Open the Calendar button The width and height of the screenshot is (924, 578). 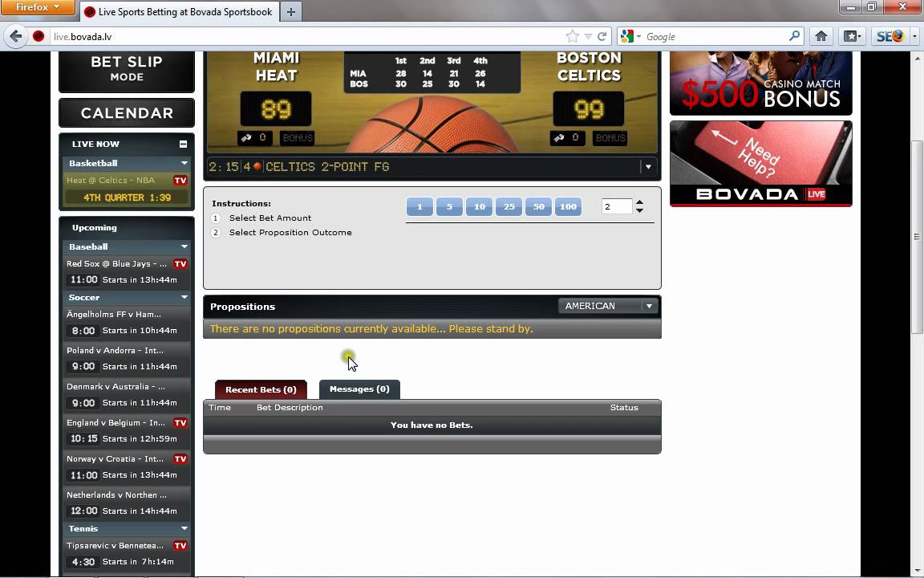tap(127, 112)
